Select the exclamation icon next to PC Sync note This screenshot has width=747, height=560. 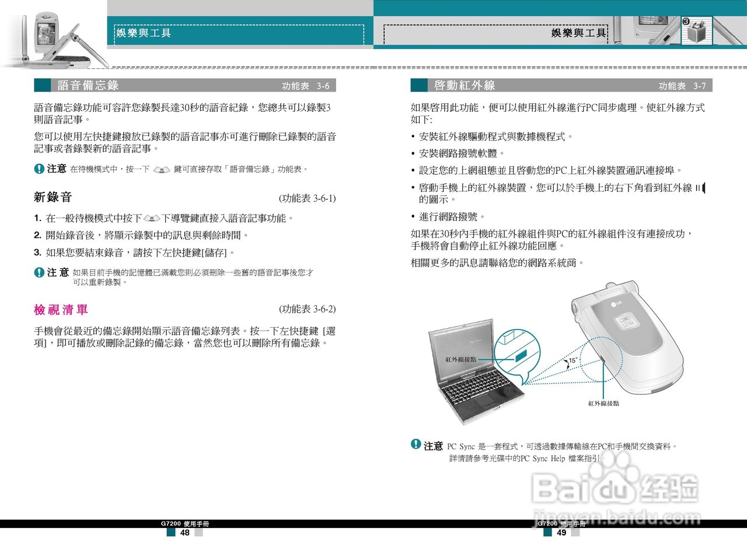pyautogui.click(x=415, y=445)
